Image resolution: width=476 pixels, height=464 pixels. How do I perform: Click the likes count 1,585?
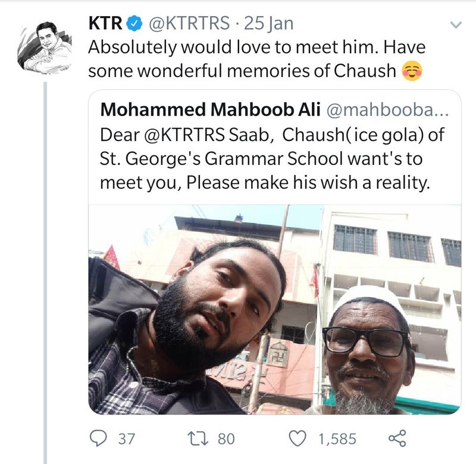(x=337, y=440)
